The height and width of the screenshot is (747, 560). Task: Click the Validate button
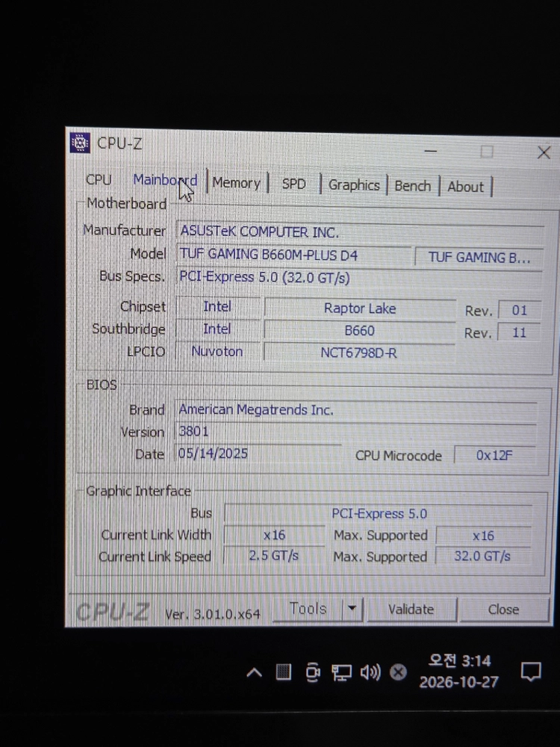(411, 610)
